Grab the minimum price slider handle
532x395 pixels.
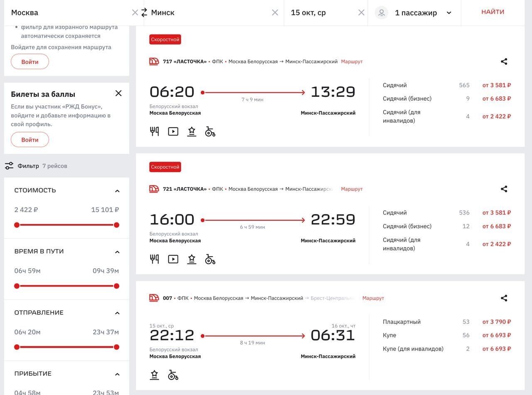click(x=17, y=225)
